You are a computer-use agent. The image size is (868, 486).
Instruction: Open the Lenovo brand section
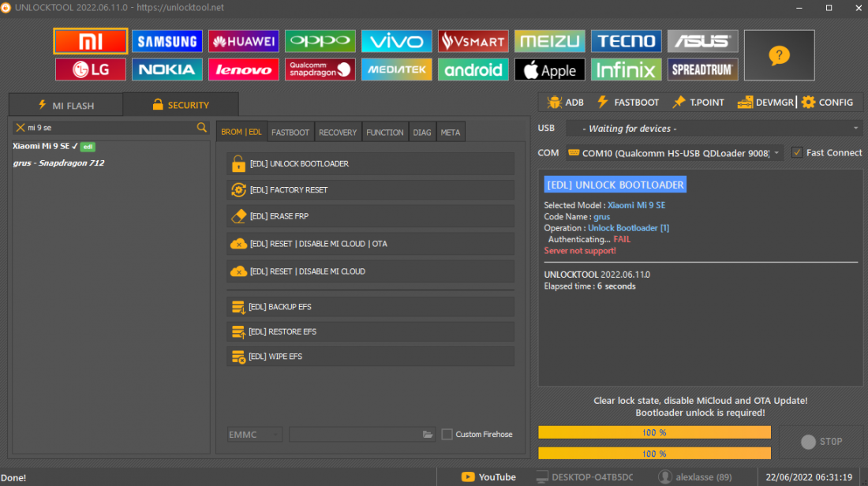[244, 69]
